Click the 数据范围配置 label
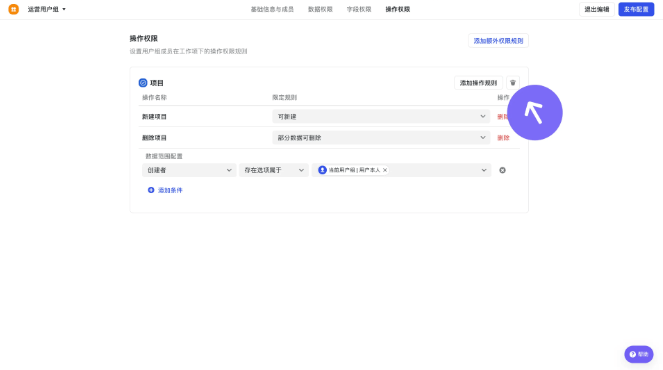 click(x=164, y=156)
